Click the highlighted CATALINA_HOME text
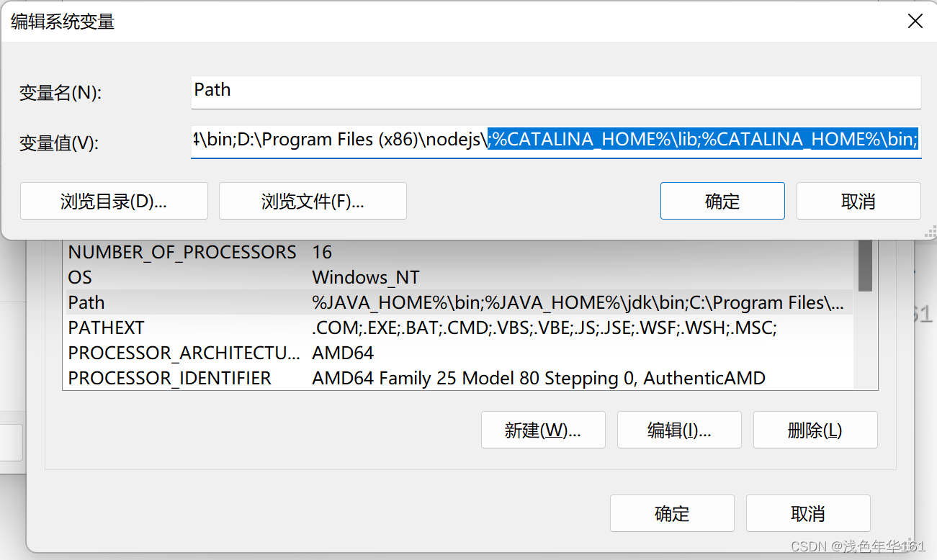This screenshot has width=937, height=560. pyautogui.click(x=702, y=139)
